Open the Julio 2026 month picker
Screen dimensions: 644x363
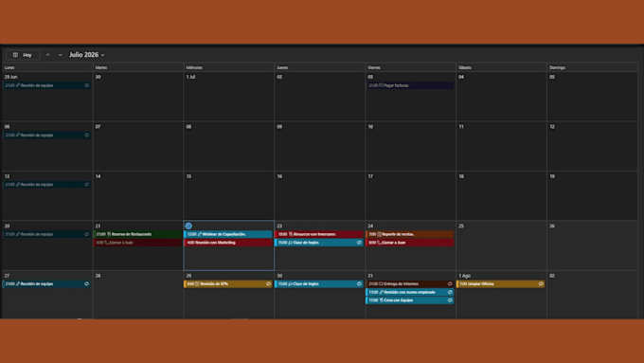87,55
